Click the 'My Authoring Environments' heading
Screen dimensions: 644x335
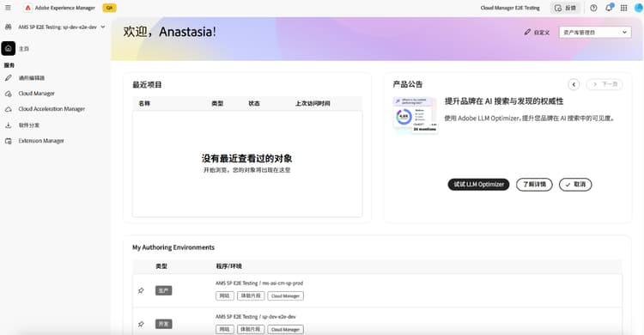coord(173,247)
